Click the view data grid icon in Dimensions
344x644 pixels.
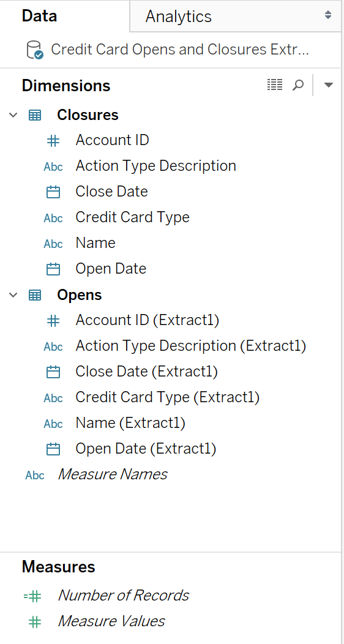(275, 85)
